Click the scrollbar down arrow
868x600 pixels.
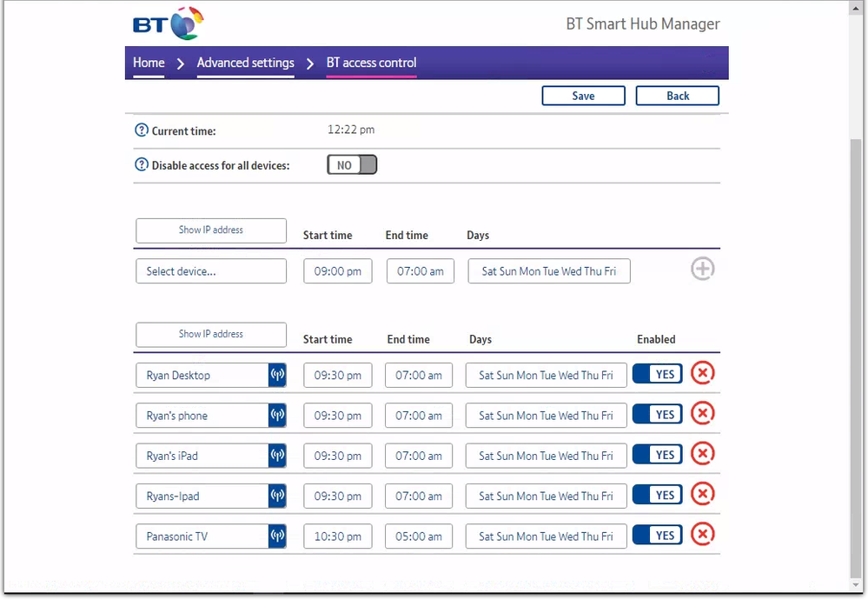(x=856, y=584)
